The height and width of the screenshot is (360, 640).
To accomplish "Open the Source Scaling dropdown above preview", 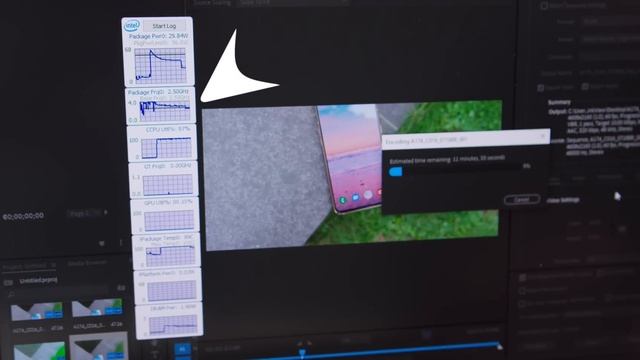I will click(293, 2).
